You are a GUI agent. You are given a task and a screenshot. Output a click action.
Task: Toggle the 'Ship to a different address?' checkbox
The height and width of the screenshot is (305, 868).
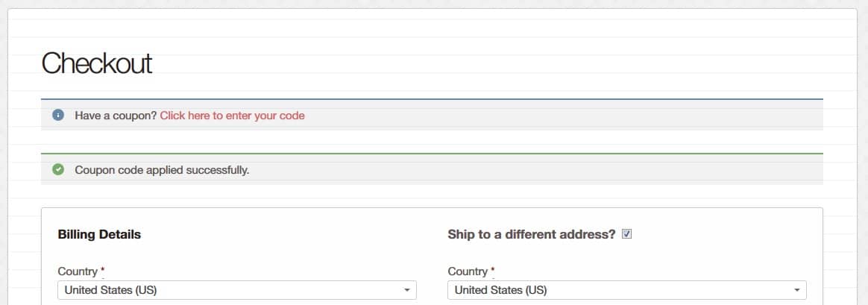pos(626,234)
